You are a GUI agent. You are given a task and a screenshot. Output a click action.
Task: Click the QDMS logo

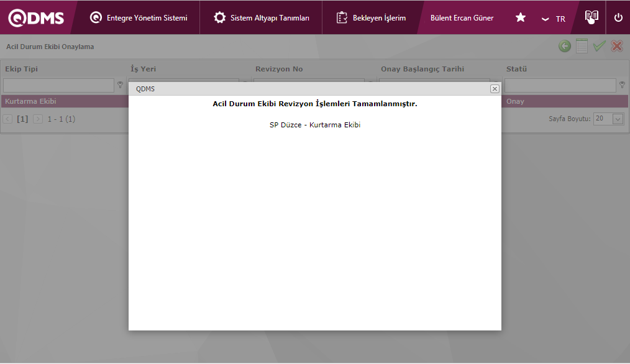coord(36,17)
